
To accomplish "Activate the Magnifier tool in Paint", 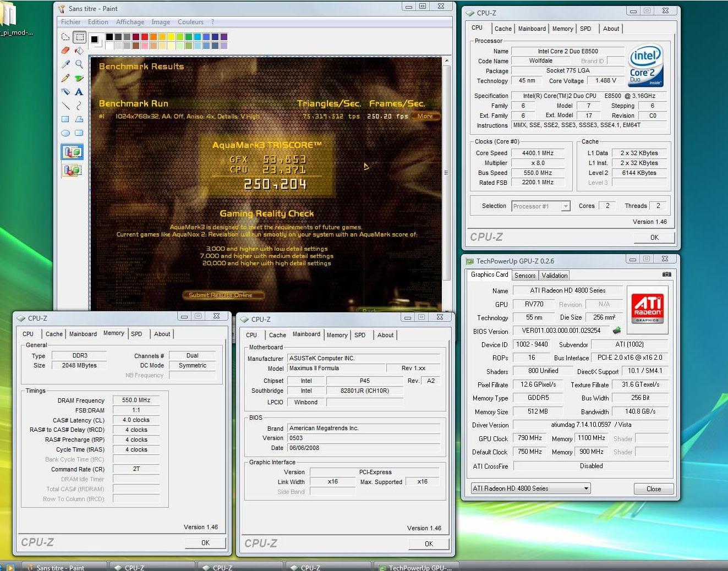I will (x=79, y=64).
